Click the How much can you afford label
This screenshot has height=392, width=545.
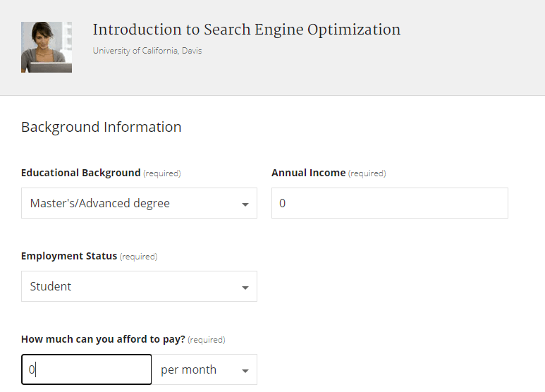pos(103,339)
